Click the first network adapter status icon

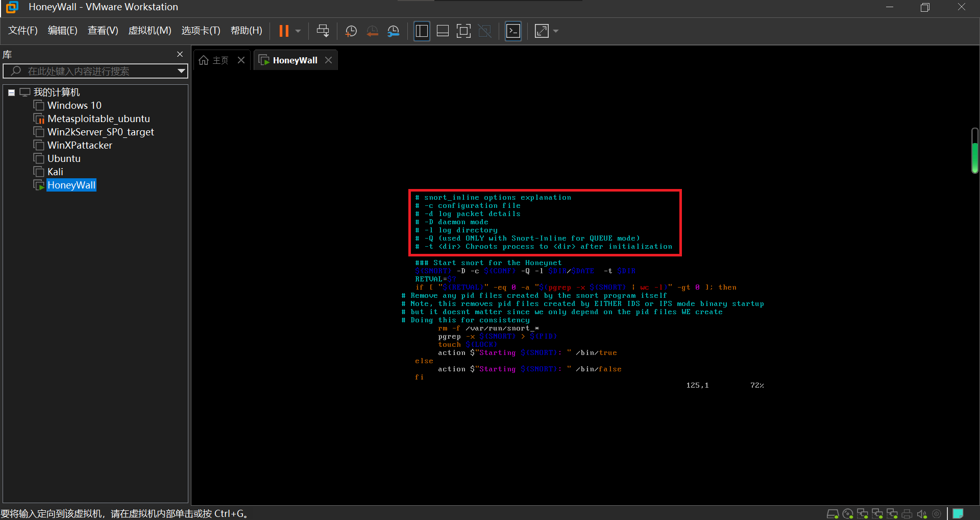click(x=863, y=514)
